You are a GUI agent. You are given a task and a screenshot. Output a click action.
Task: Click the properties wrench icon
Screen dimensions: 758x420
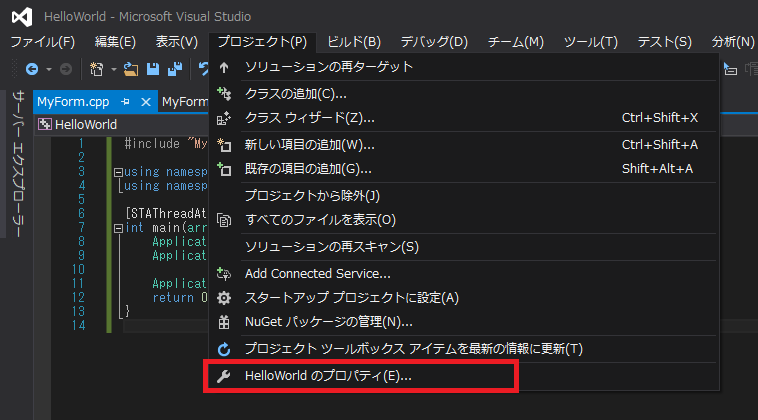pos(224,376)
